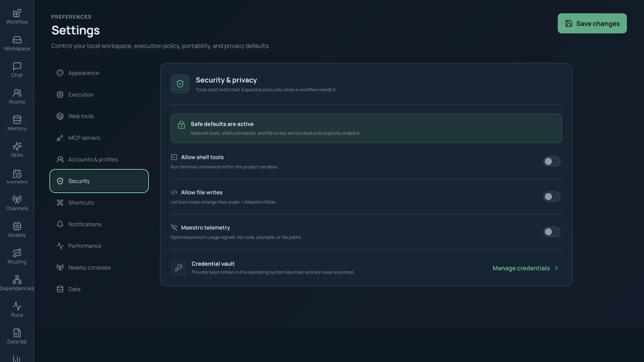Open Automations in the sidebar
Screen dimensions: 644x362
(x=17, y=176)
